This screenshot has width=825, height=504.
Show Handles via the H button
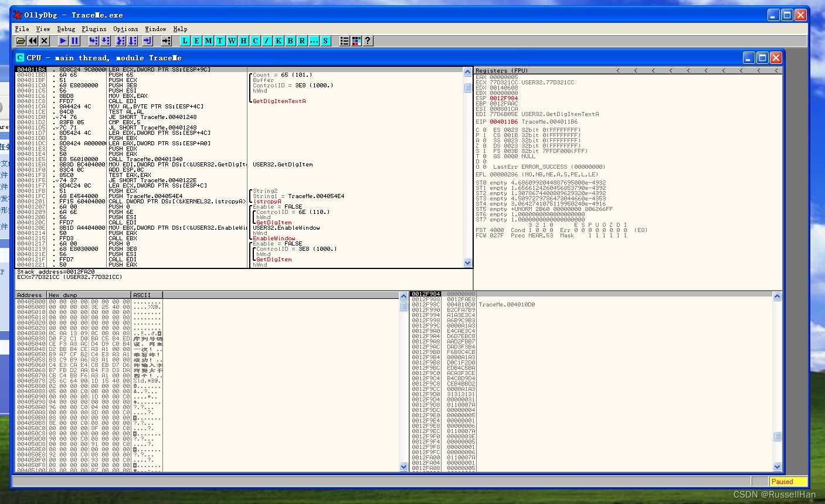[x=244, y=40]
